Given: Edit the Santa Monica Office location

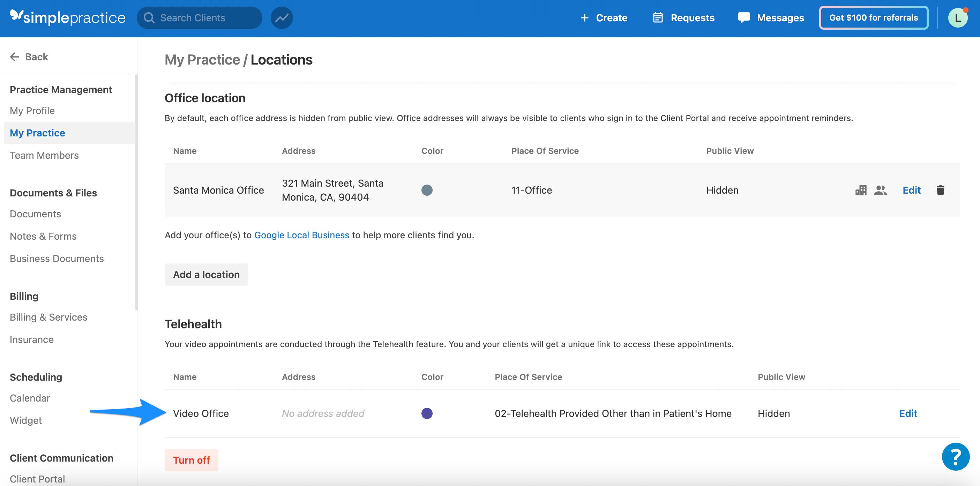Looking at the screenshot, I should pyautogui.click(x=912, y=190).
